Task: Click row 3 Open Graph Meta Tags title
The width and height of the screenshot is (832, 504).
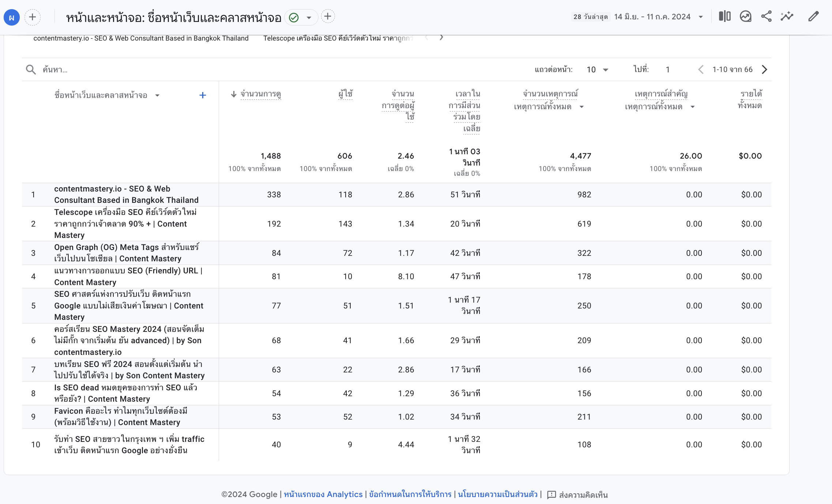Action: pos(127,253)
